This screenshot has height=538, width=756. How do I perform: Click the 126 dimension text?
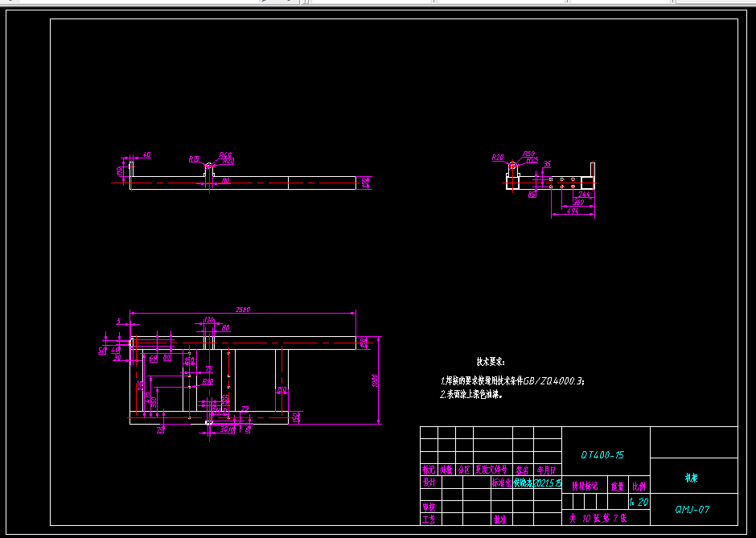coord(209,320)
